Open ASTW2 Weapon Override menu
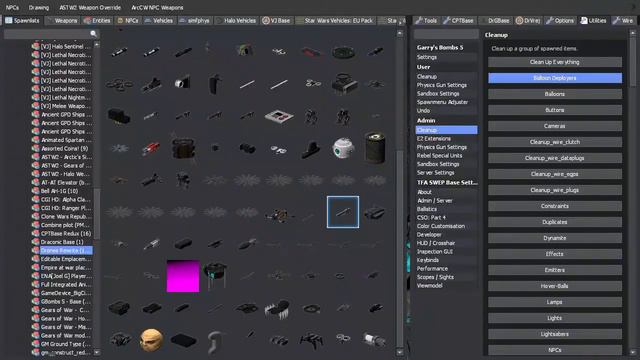The width and height of the screenshot is (640, 360). [90, 7]
